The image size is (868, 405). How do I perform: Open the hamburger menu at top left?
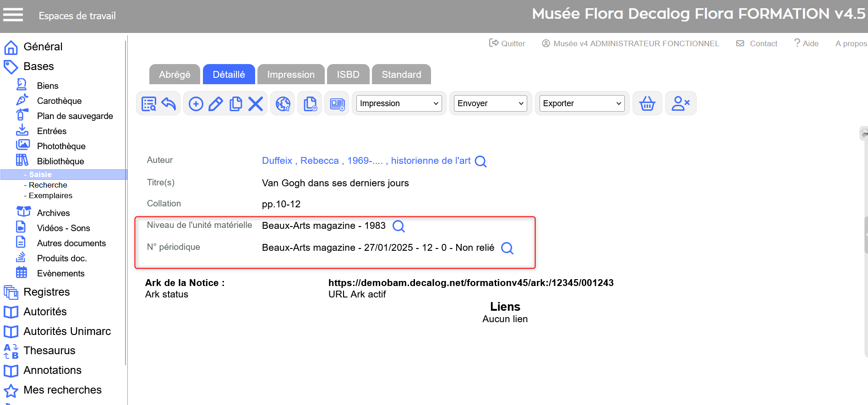(13, 15)
